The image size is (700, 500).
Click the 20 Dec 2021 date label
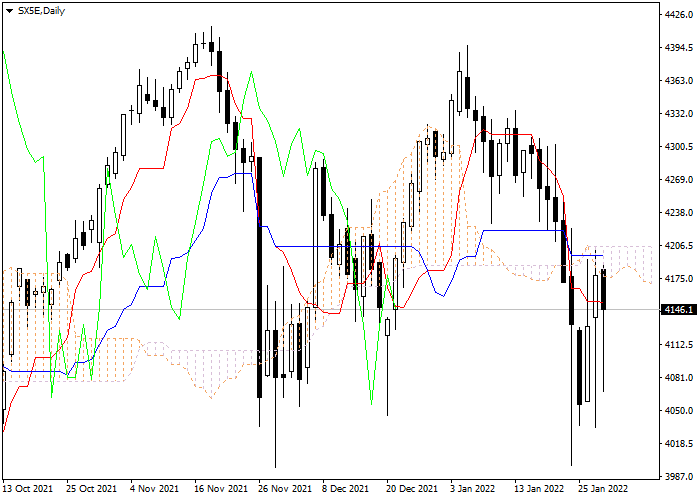(x=412, y=488)
